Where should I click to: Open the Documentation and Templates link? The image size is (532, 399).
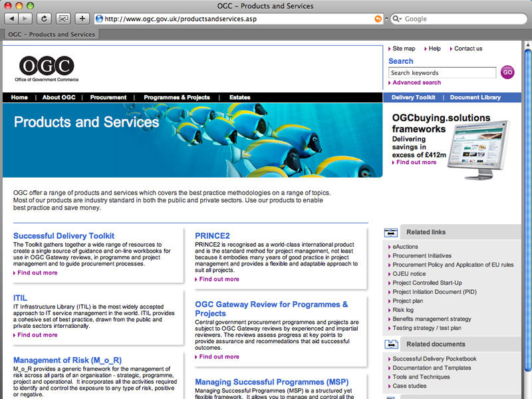pyautogui.click(x=432, y=368)
